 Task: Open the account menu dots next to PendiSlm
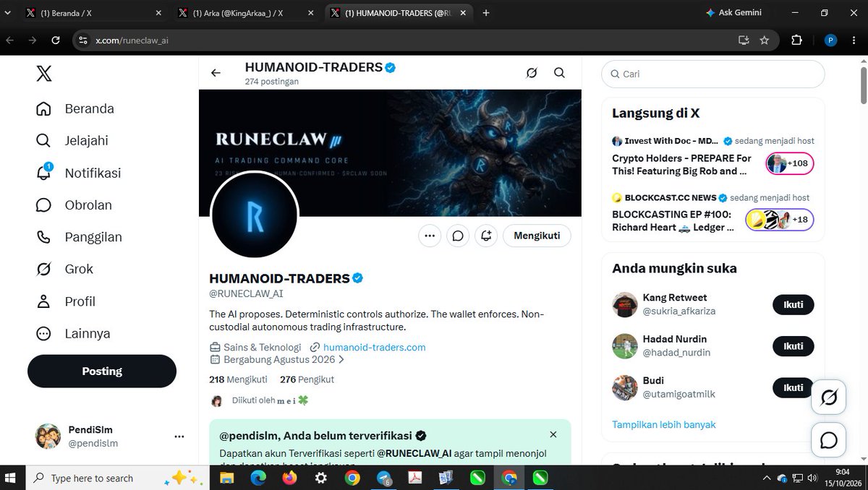[179, 437]
